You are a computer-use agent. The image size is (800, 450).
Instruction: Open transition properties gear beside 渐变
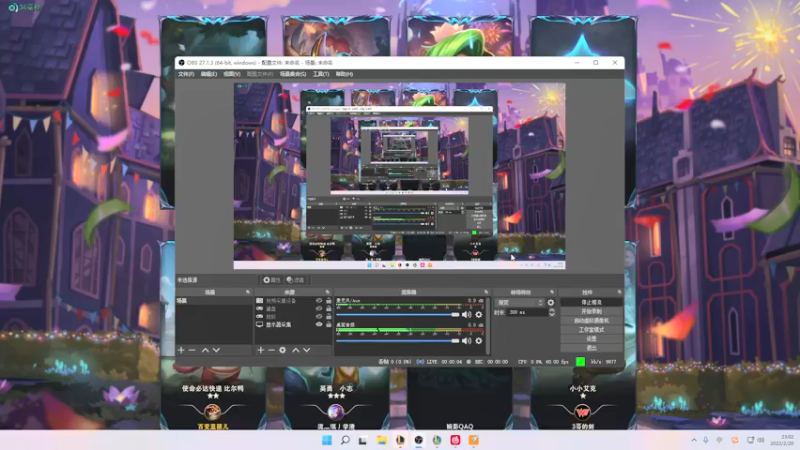[551, 303]
